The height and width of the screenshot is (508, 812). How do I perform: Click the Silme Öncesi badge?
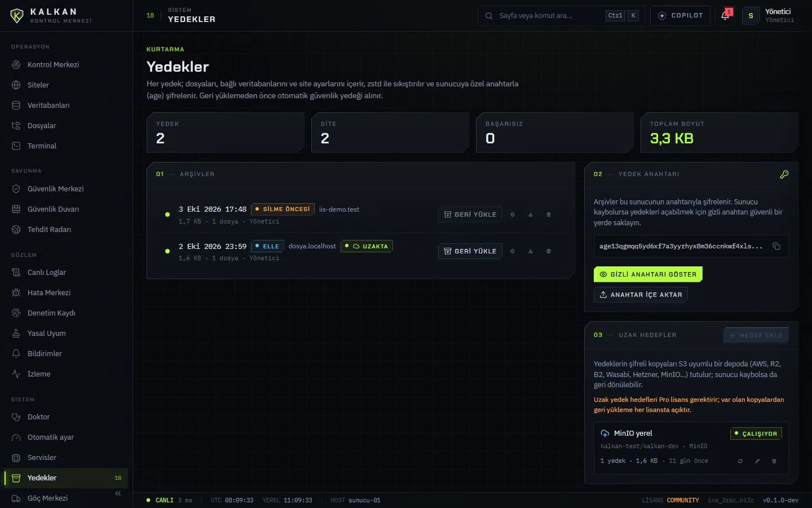[283, 209]
